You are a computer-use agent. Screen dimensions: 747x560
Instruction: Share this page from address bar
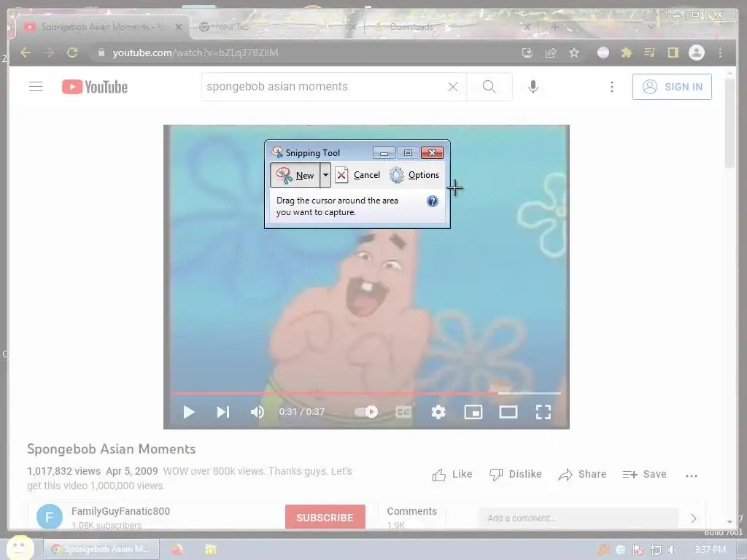tap(551, 52)
